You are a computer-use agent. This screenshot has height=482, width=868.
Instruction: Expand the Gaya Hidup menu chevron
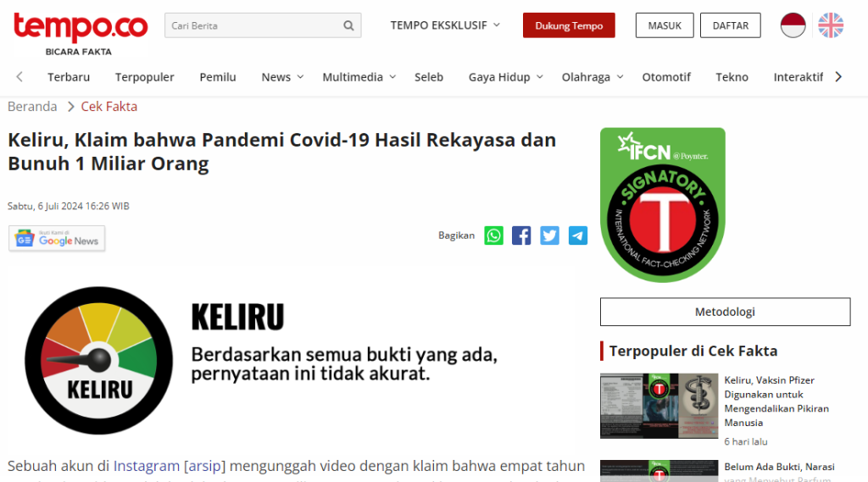(x=540, y=77)
